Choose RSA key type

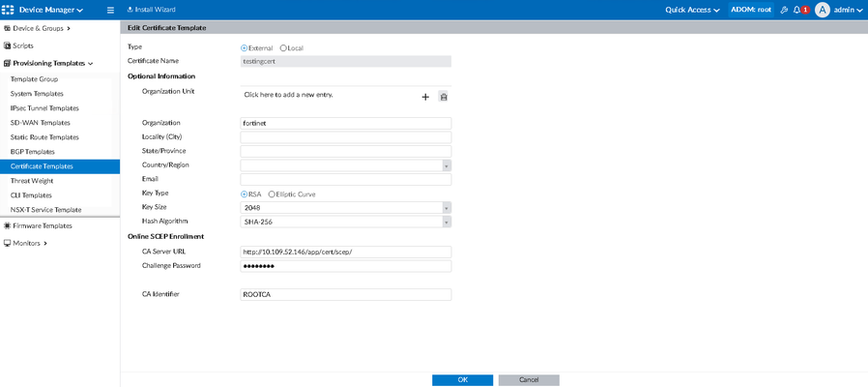click(x=244, y=194)
